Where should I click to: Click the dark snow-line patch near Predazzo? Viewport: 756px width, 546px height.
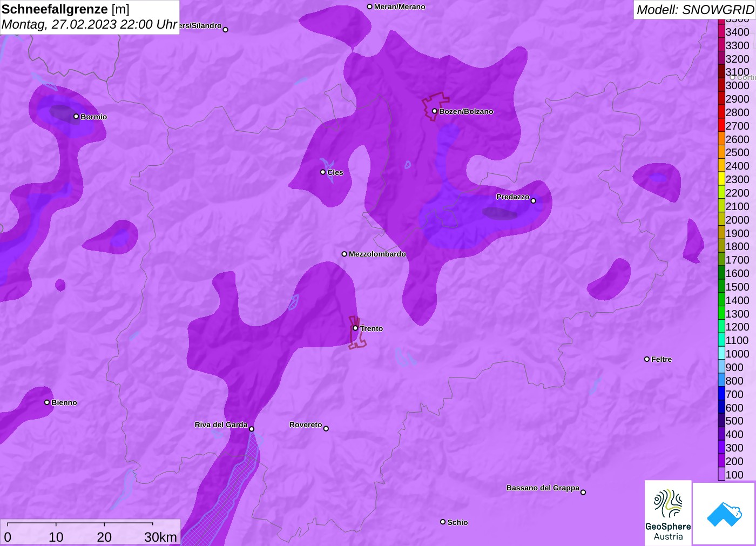pyautogui.click(x=500, y=214)
